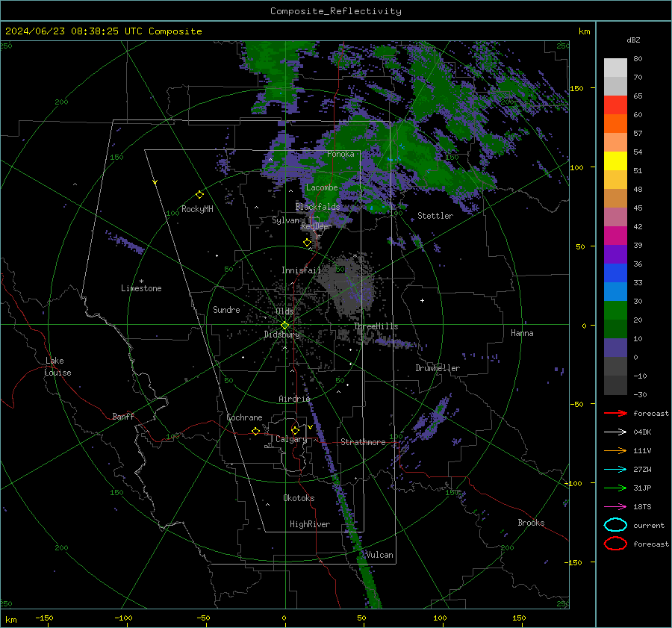This screenshot has width=672, height=628.
Task: Choose the light gray 70-80 dBZ swatch
Action: (615, 67)
